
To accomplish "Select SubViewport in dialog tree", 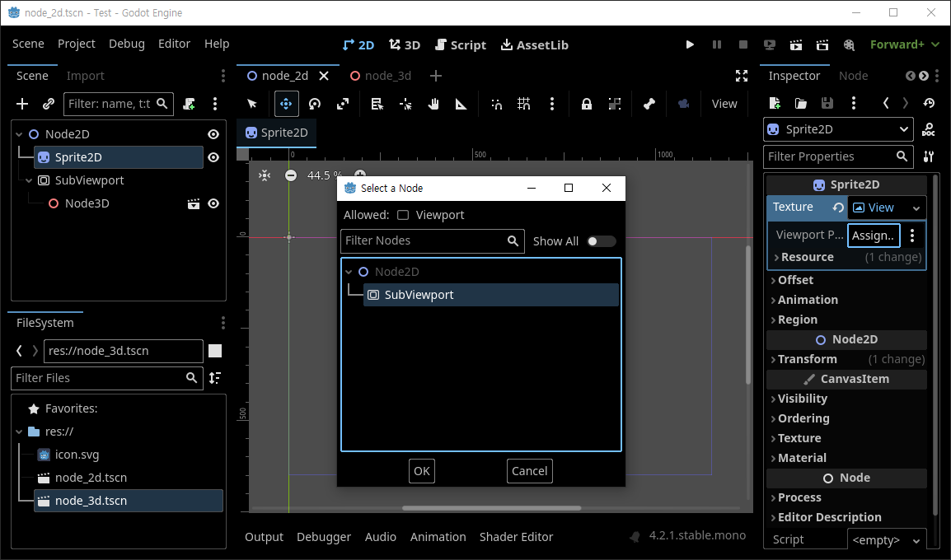I will coord(490,295).
